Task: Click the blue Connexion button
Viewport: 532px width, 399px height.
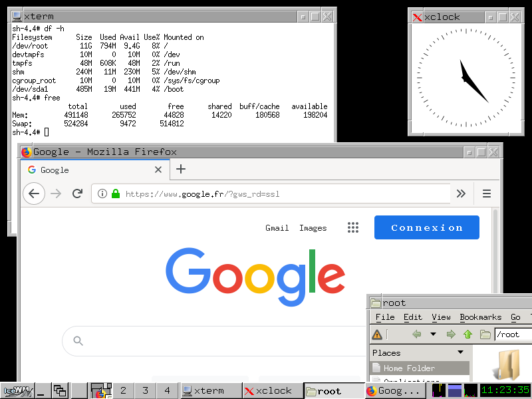Action: [426, 227]
